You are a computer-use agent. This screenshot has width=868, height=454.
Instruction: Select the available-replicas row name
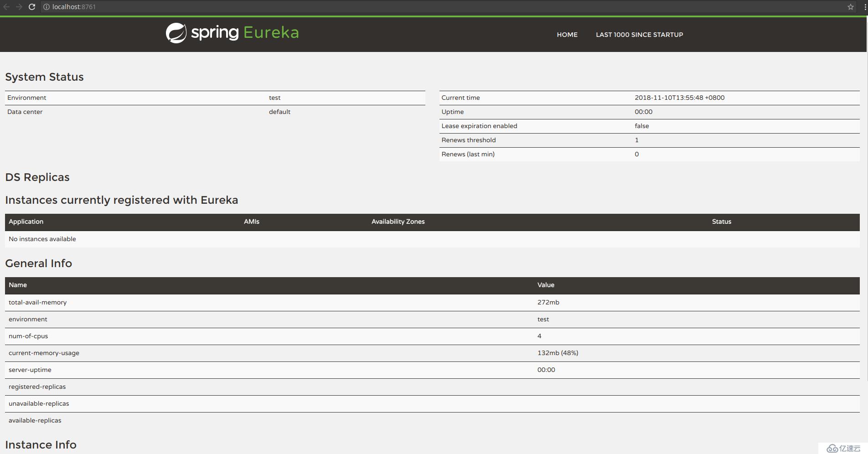pyautogui.click(x=35, y=420)
